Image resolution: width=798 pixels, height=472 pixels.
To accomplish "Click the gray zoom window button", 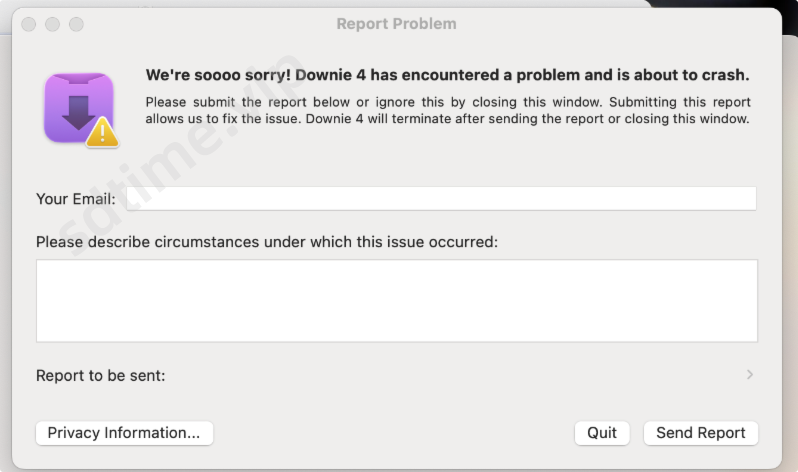I will (76, 24).
